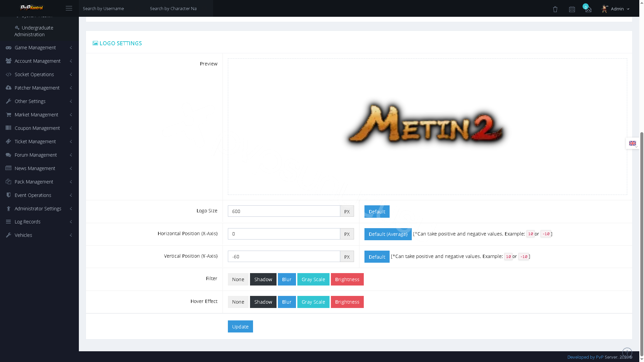Open the messages inbox icon
This screenshot has height=362, width=644.
pyautogui.click(x=588, y=9)
